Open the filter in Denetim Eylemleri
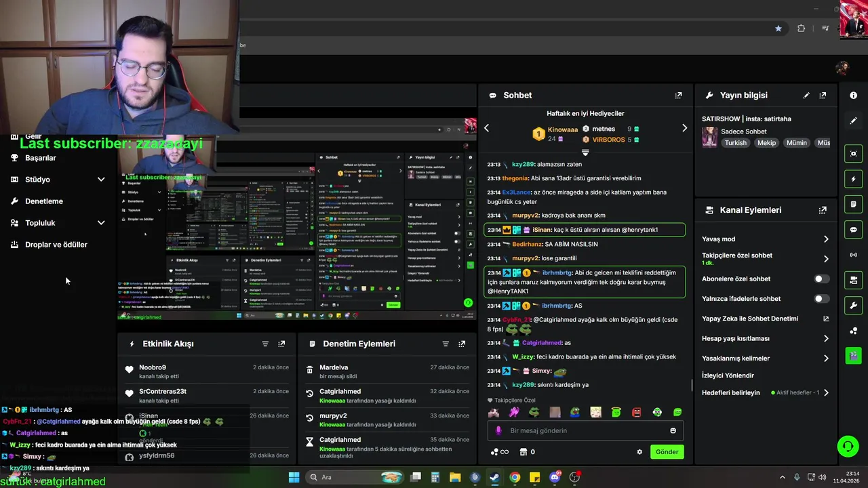 tap(446, 344)
